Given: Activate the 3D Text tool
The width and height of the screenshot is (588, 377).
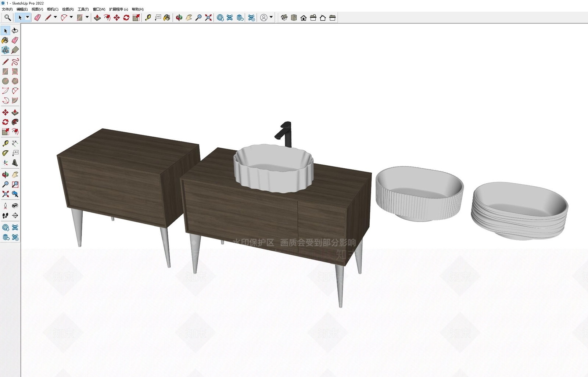Looking at the screenshot, I should tap(15, 162).
